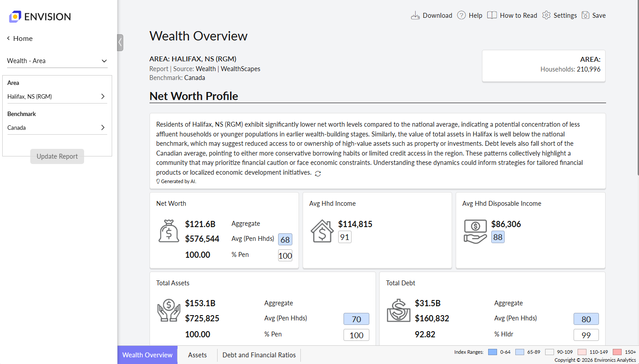
Task: Click the 90-109 index range swatch
Action: click(x=550, y=352)
